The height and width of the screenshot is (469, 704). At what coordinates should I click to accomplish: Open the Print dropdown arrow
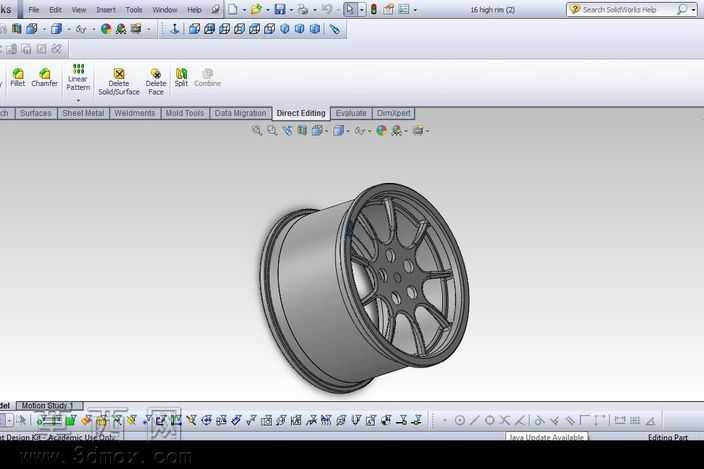click(315, 10)
